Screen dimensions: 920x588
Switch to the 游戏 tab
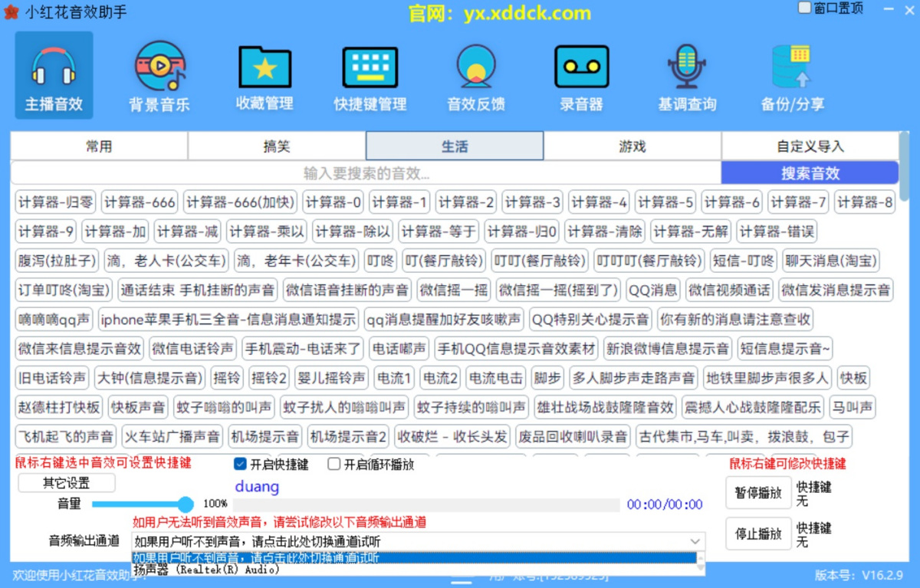click(x=632, y=145)
